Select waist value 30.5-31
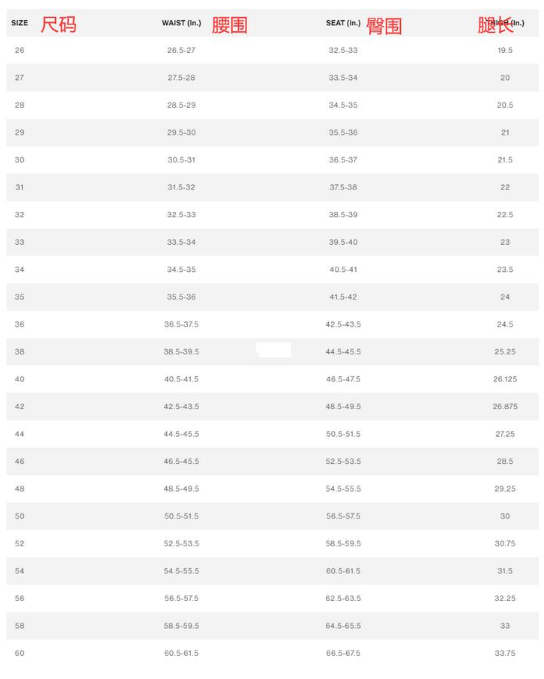Image resolution: width=544 pixels, height=679 pixels. (181, 160)
